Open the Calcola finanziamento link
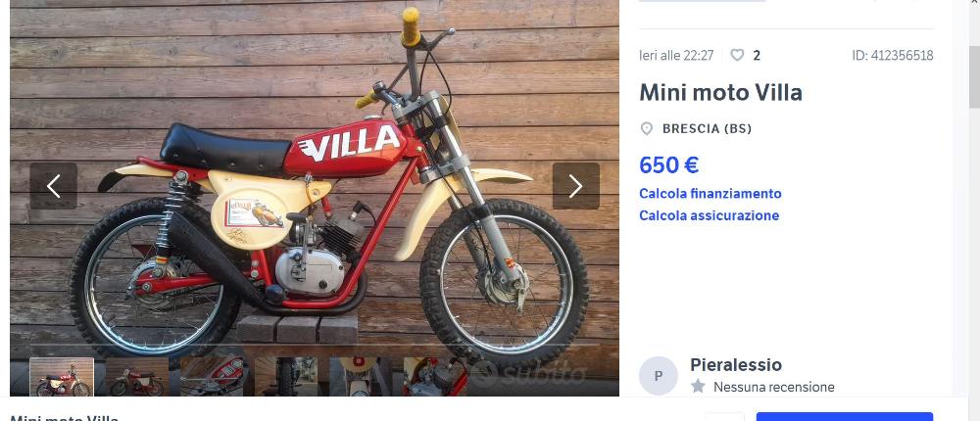 710,194
